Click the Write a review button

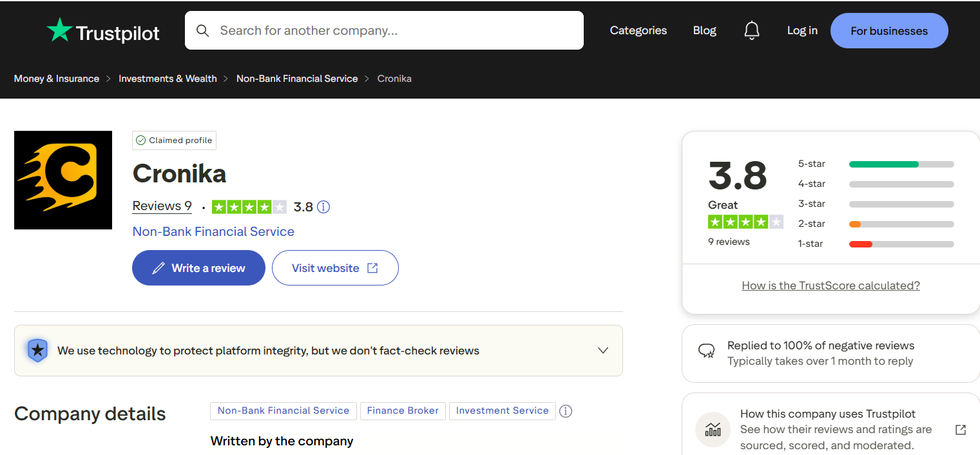198,267
